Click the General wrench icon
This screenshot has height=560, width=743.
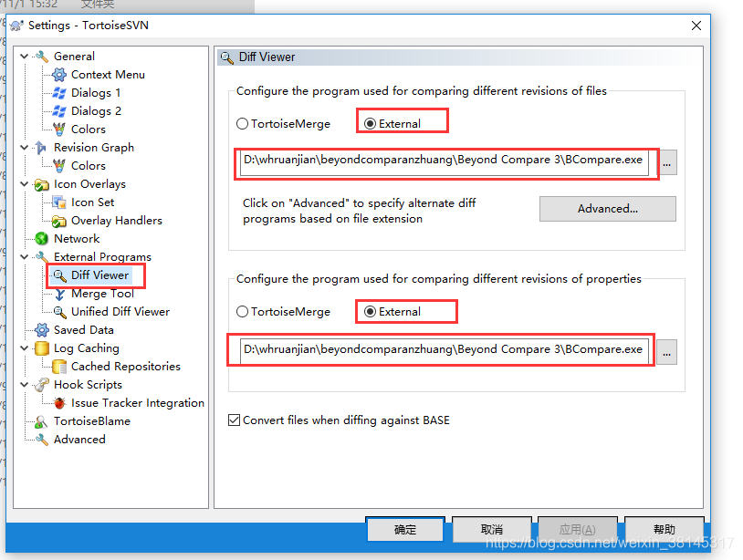click(42, 57)
